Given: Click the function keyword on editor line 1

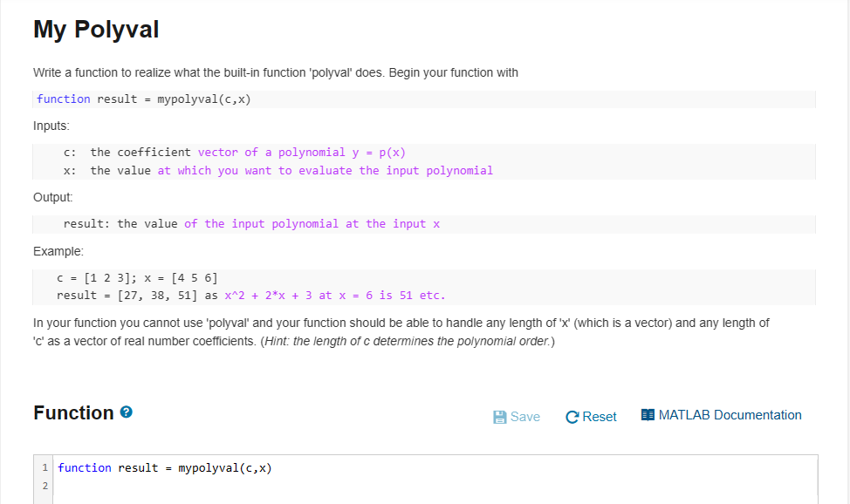Looking at the screenshot, I should [x=85, y=467].
